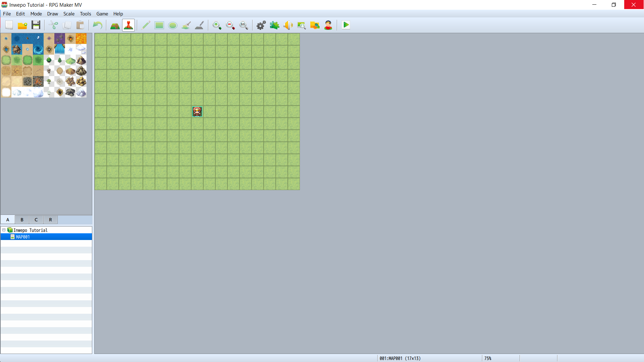Switch to tileset tab B
This screenshot has width=644, height=362.
click(x=22, y=220)
